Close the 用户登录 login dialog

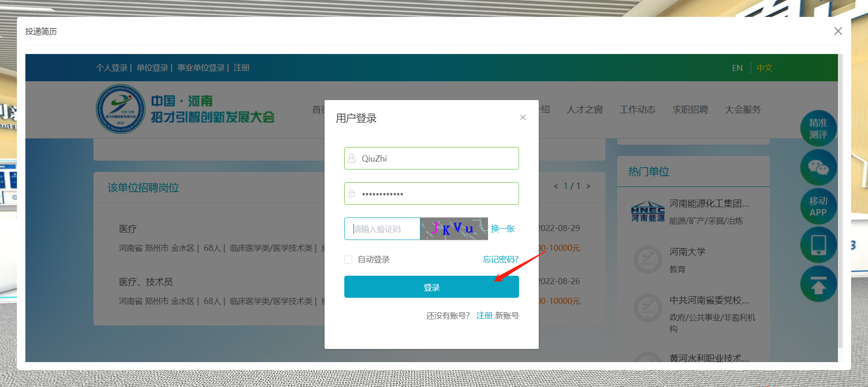point(523,117)
